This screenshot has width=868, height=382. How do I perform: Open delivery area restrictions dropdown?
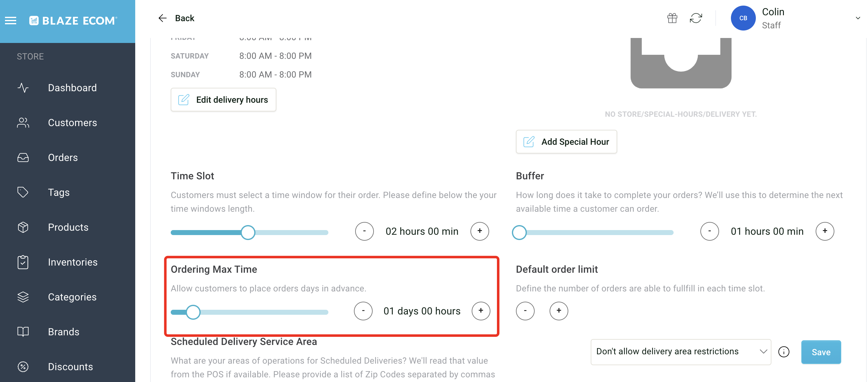click(x=681, y=352)
